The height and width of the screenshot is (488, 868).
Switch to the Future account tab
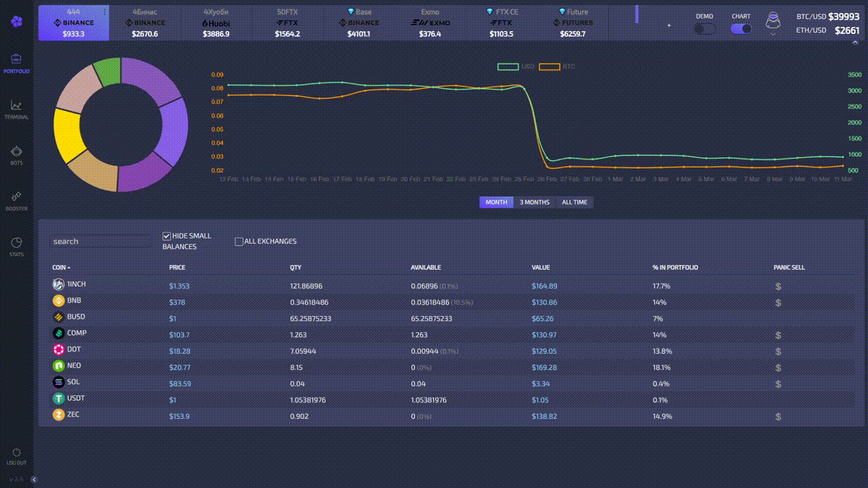pos(572,23)
